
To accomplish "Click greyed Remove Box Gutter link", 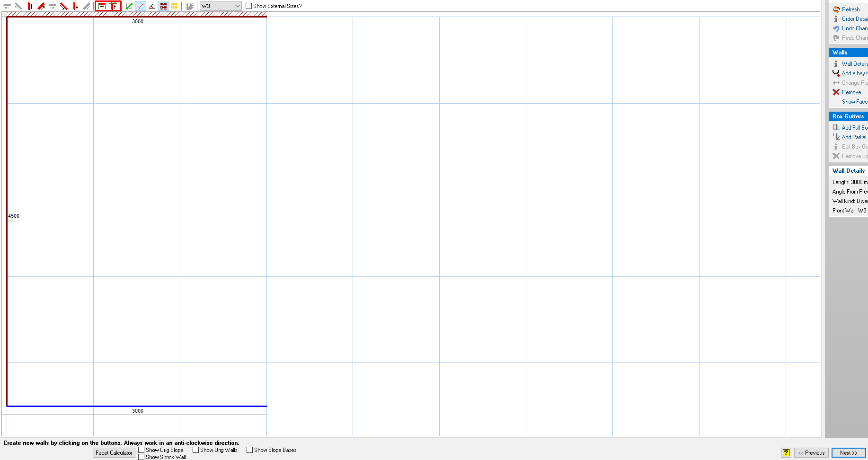I will pyautogui.click(x=855, y=156).
